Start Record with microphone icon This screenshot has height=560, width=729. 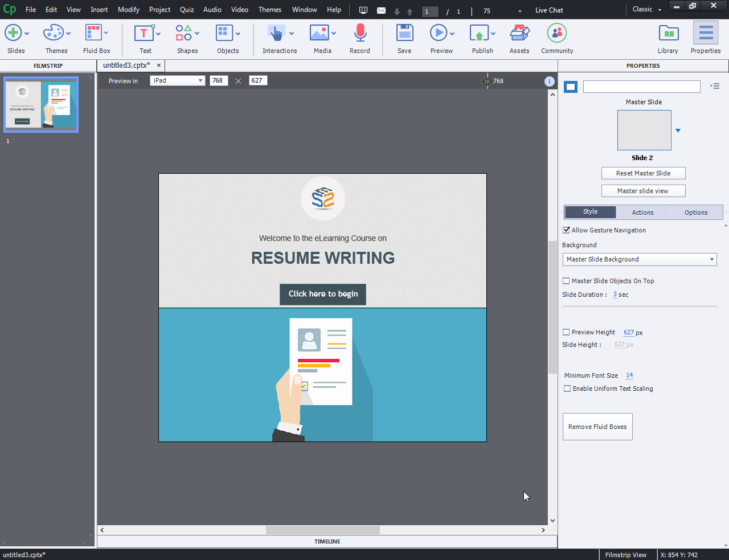pos(360,33)
